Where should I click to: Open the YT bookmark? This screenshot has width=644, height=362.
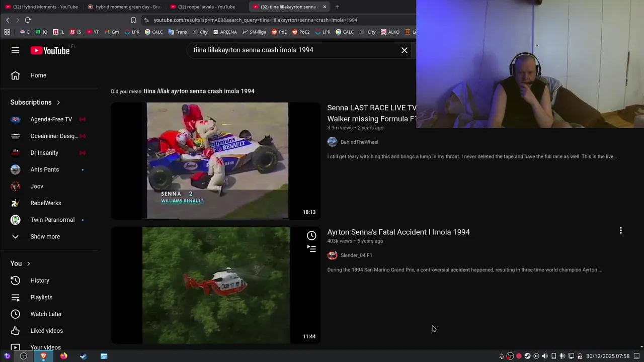(93, 32)
